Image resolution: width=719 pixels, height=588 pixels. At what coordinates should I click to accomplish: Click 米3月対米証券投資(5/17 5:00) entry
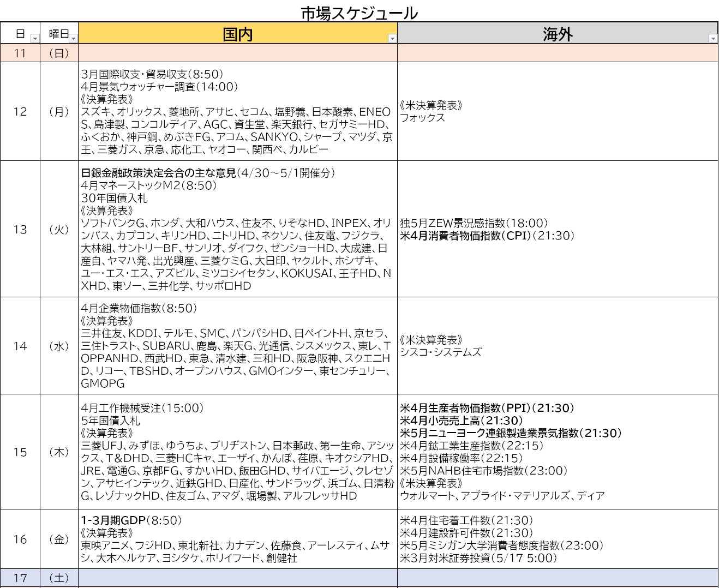coord(478,558)
